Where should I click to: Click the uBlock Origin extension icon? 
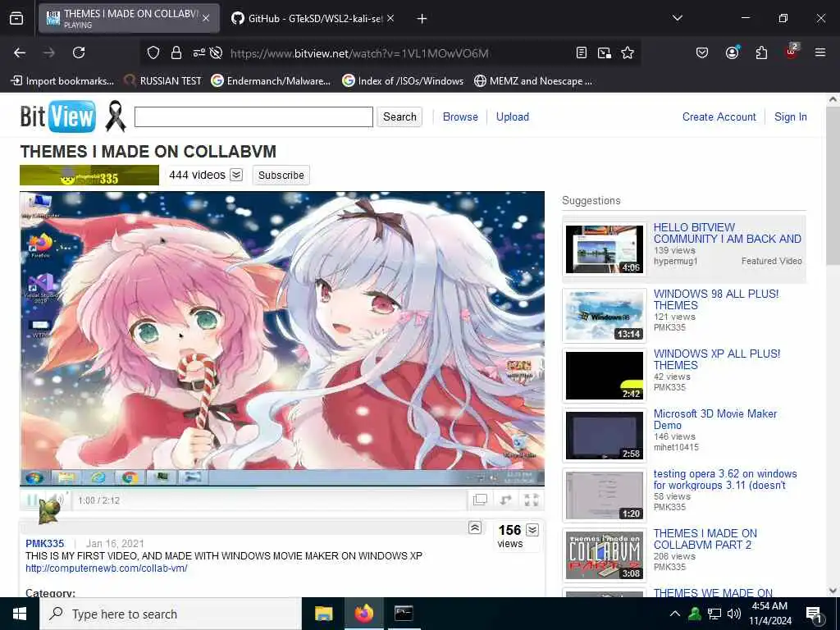792,52
